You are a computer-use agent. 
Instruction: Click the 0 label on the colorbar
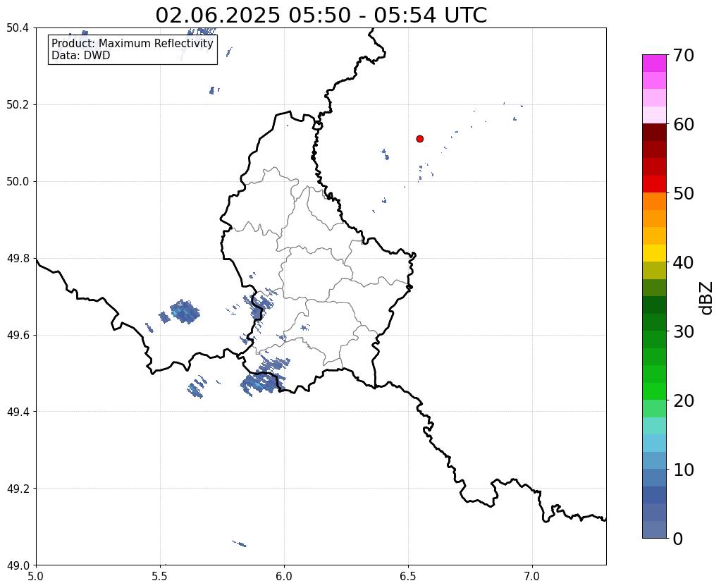[678, 539]
